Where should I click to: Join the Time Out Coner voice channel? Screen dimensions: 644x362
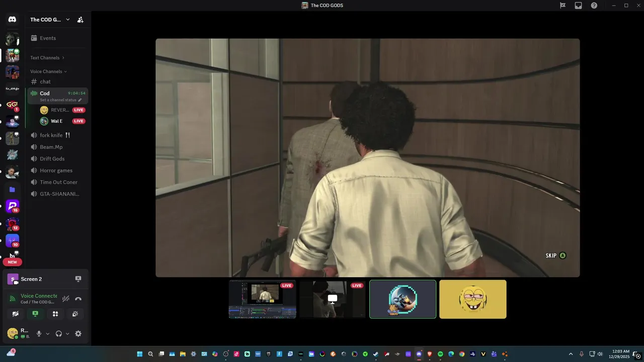tap(57, 182)
